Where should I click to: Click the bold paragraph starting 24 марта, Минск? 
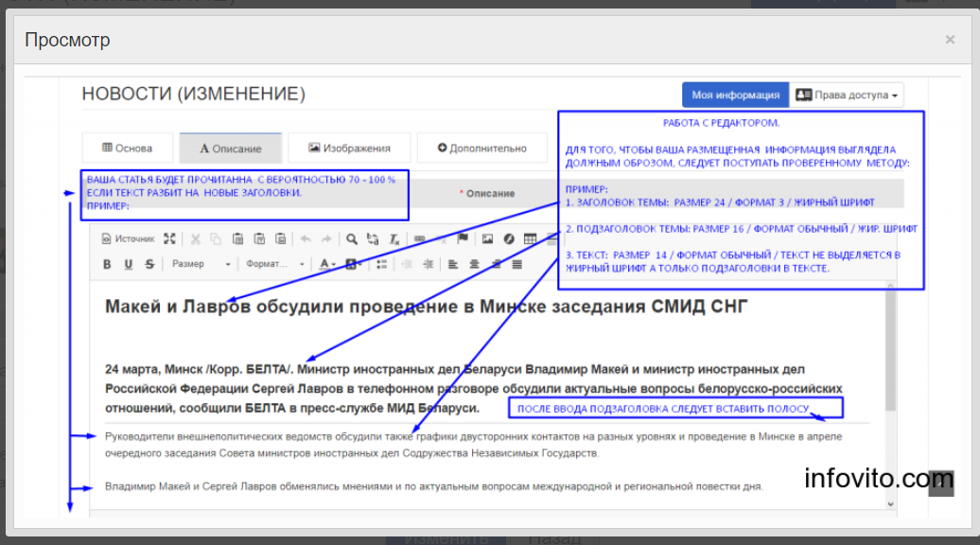pos(474,388)
